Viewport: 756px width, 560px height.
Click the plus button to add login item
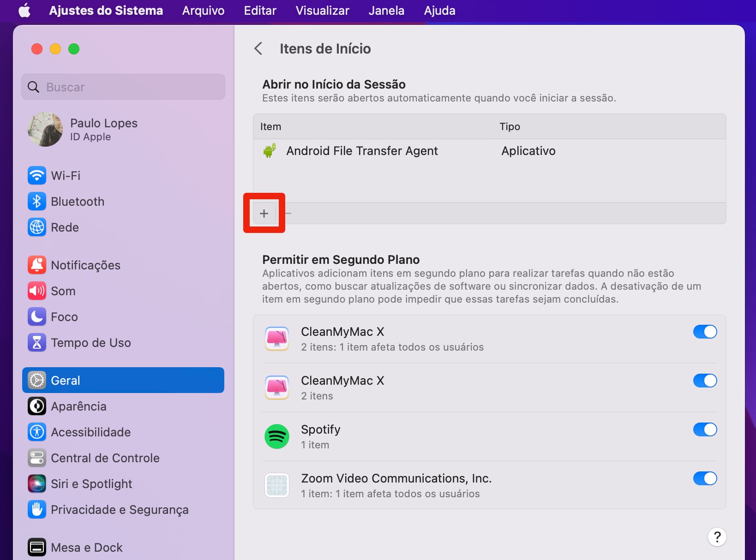264,214
